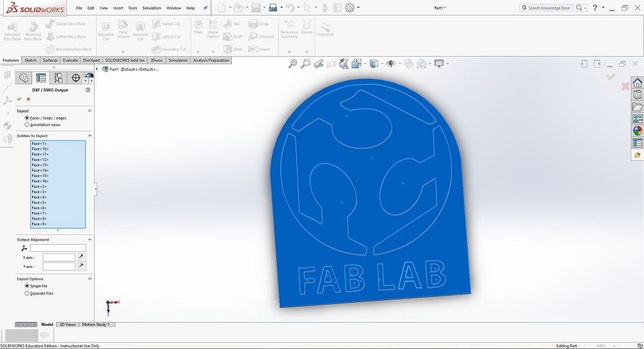Open the View Settings monitor icon
This screenshot has width=644, height=349.
tap(439, 64)
